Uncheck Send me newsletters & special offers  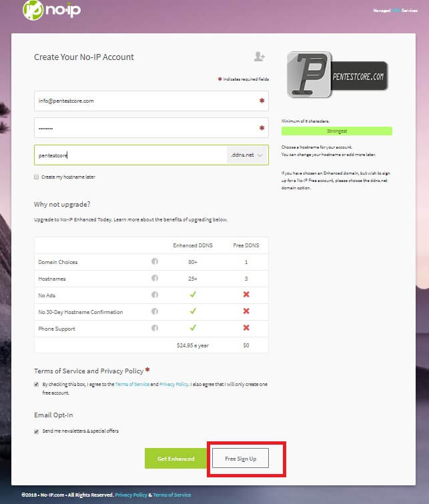[x=36, y=431]
